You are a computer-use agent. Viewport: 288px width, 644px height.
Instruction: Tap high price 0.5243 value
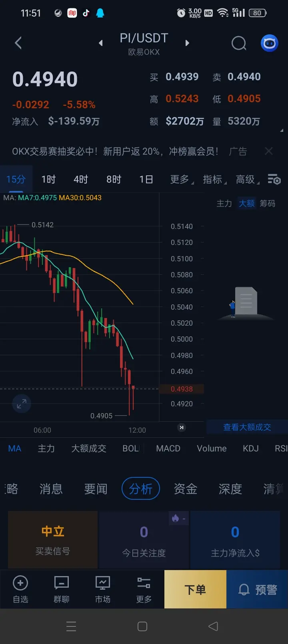point(182,99)
